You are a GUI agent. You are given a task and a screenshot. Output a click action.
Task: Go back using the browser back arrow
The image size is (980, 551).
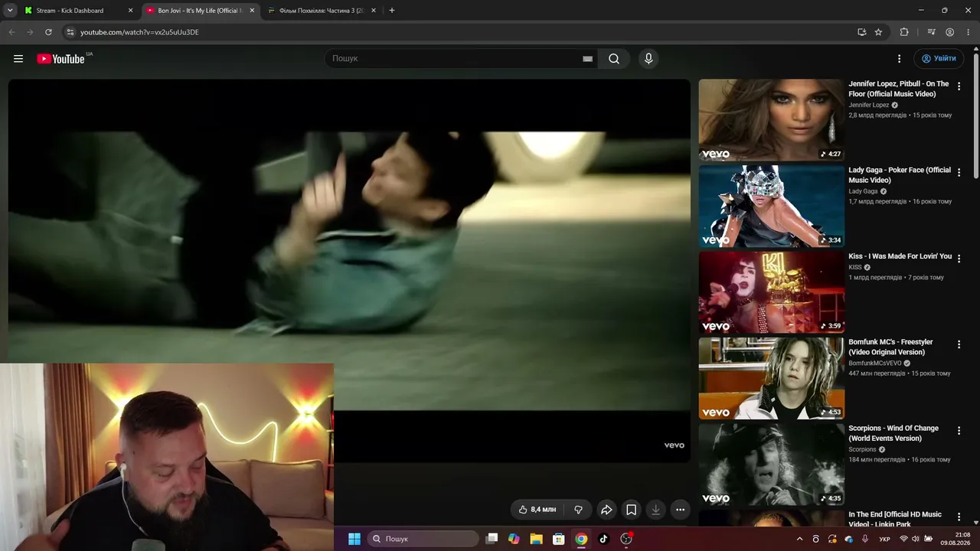(x=11, y=32)
